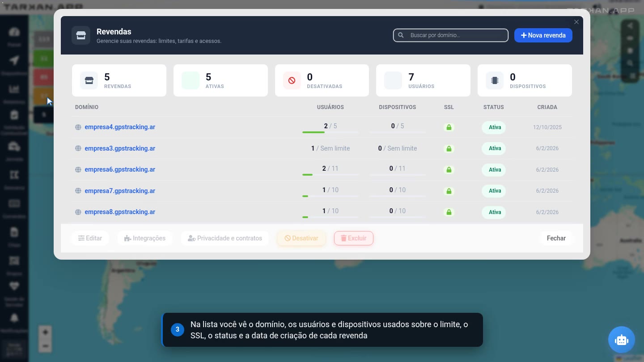Open the navigation arrow icon in the sidebar
The height and width of the screenshot is (362, 644).
coord(14,60)
